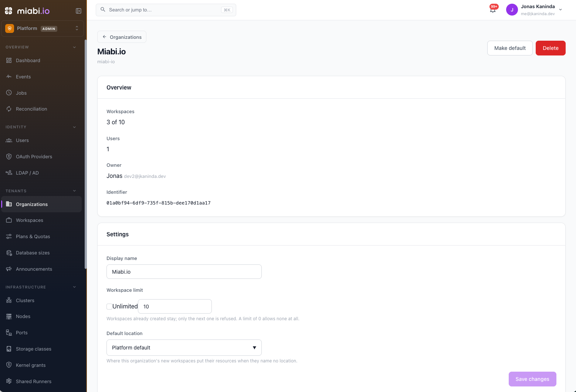Click the Events pulse icon
This screenshot has width=576, height=392.
pos(9,77)
